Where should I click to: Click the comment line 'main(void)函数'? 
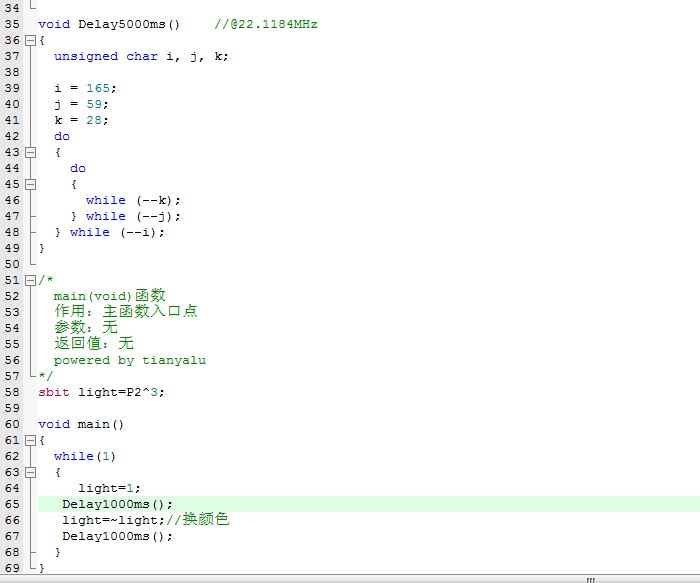(110, 296)
